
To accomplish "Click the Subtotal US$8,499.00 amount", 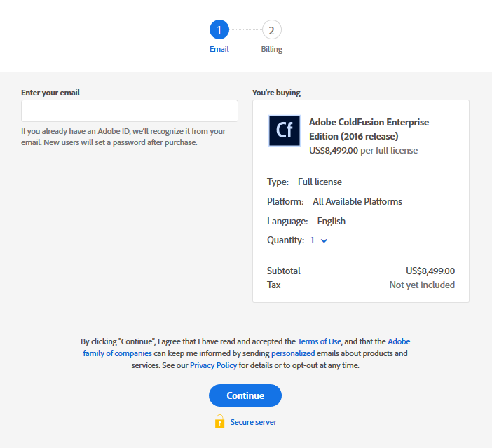I will (x=430, y=271).
